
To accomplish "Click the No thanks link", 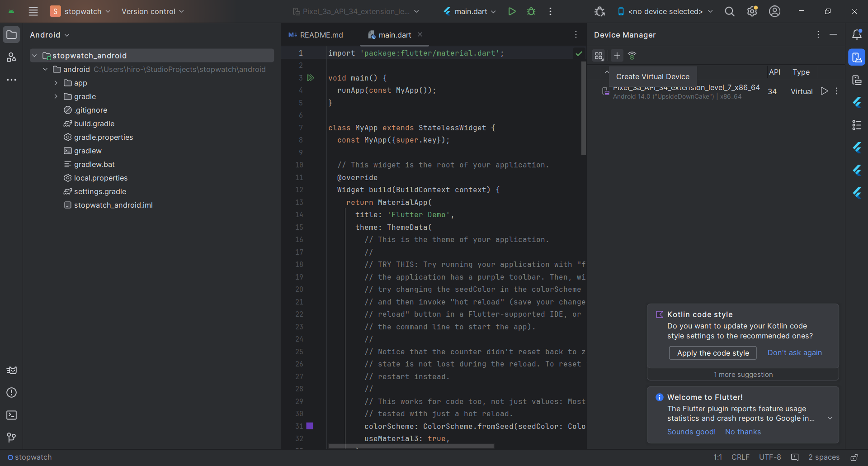I will [x=742, y=432].
